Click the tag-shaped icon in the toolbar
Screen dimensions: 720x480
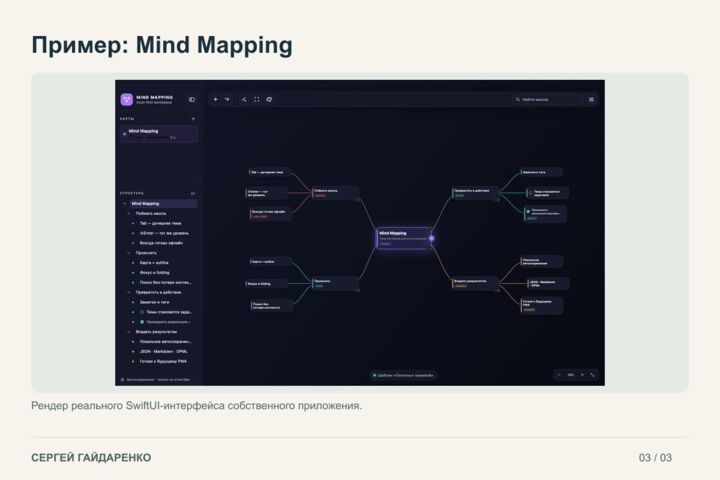[270, 99]
